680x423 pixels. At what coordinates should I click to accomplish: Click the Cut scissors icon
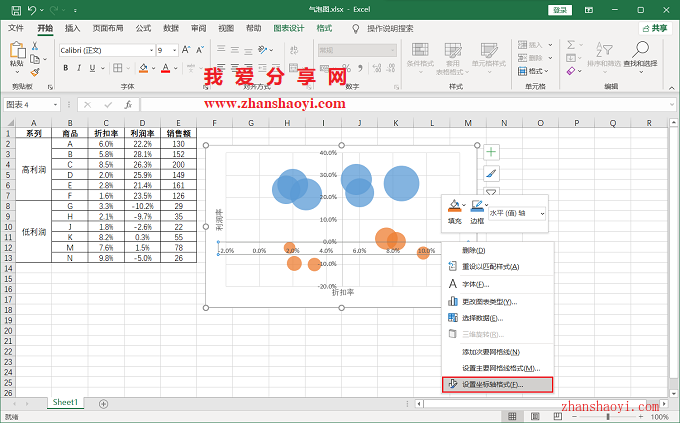[35, 46]
